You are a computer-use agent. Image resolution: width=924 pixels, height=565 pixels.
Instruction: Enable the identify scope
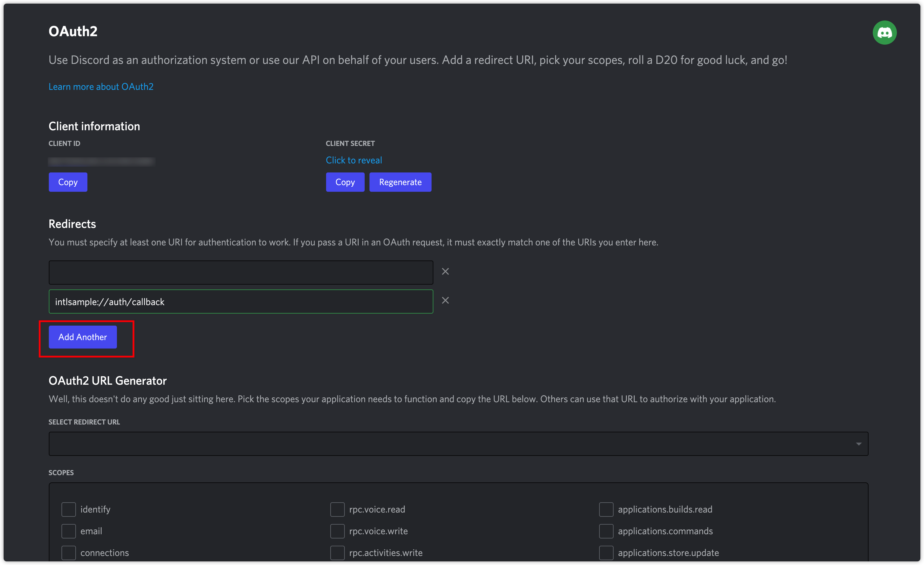[x=68, y=510]
